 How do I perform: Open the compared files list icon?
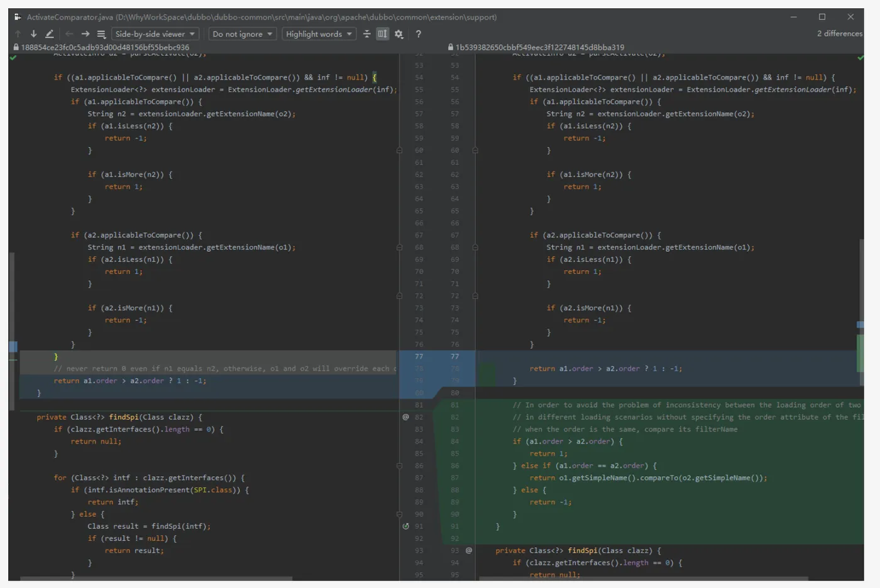coord(101,34)
